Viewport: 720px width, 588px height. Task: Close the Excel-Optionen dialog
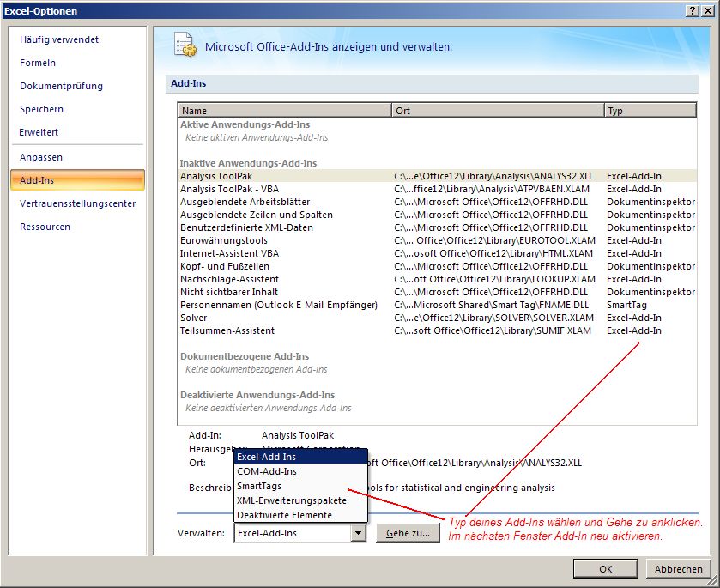pyautogui.click(x=708, y=11)
